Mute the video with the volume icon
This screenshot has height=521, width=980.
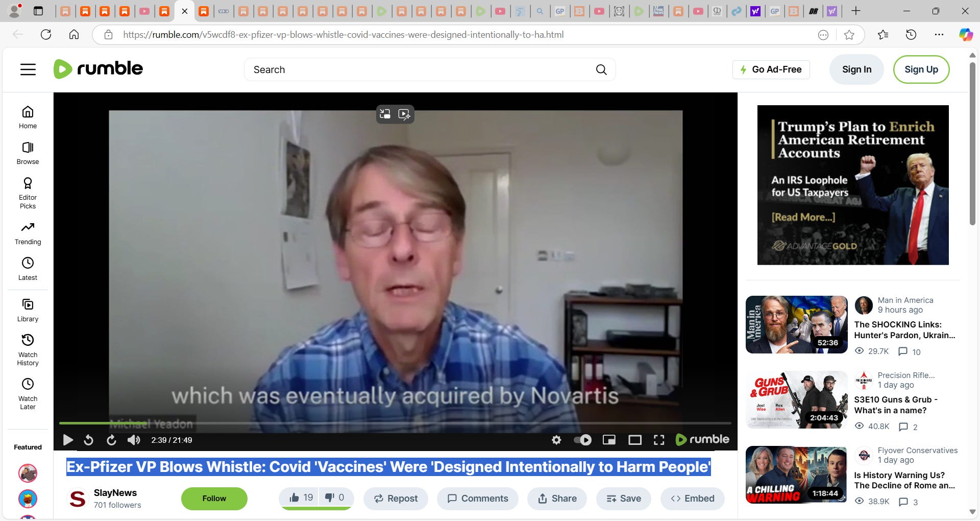134,440
